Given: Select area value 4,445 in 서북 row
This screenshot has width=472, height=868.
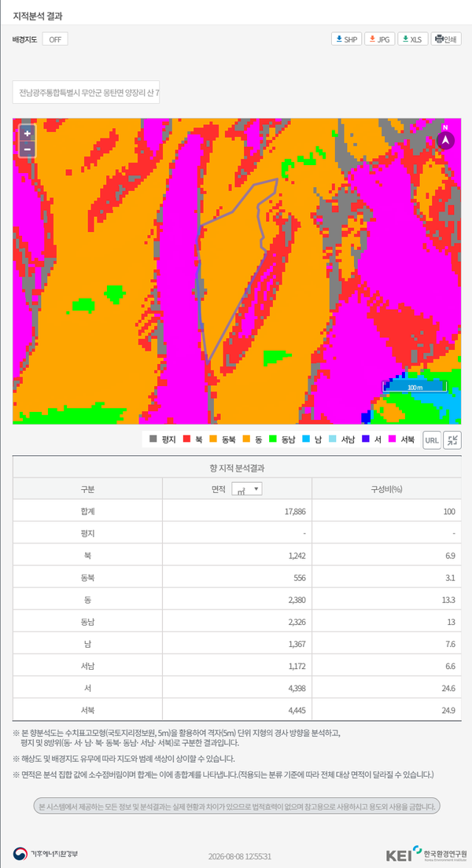Looking at the screenshot, I should (x=297, y=711).
